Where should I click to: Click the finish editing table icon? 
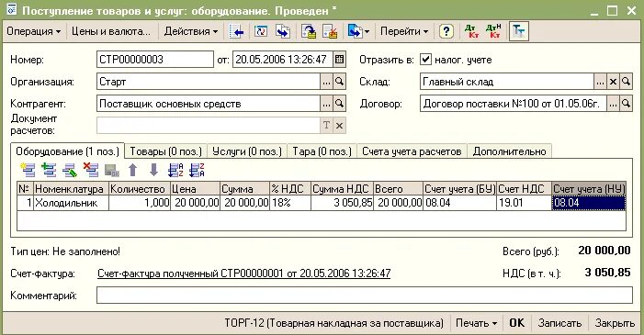pyautogui.click(x=112, y=170)
